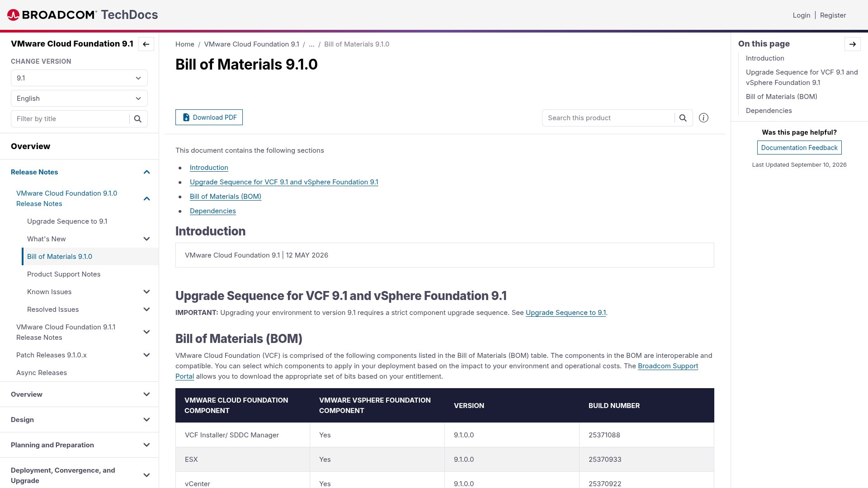Click the Broadcom TechDocs logo

(x=83, y=15)
